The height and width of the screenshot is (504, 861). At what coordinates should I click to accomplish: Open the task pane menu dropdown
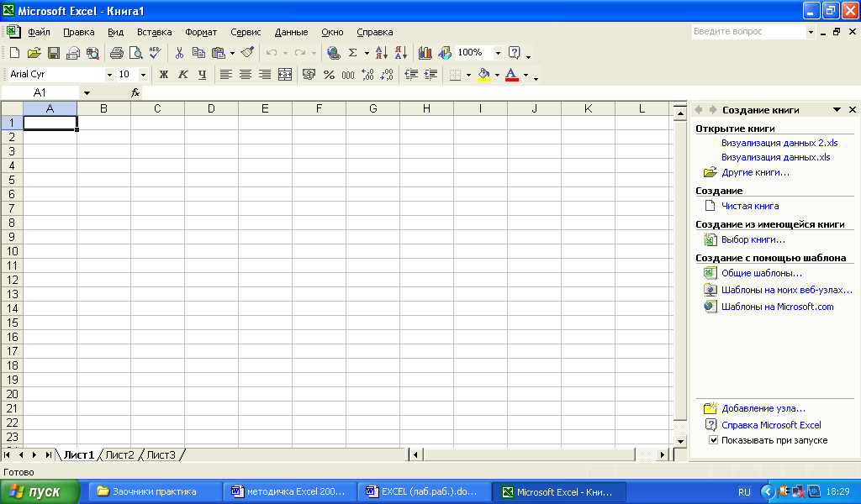point(837,110)
